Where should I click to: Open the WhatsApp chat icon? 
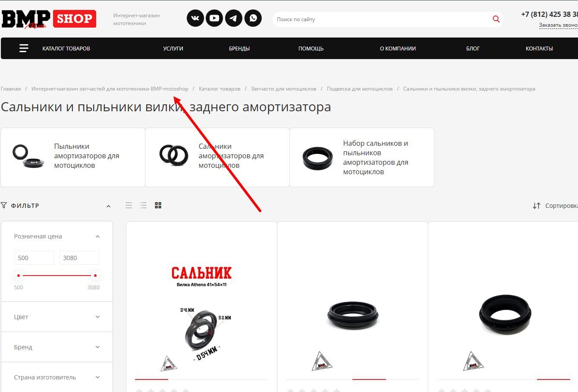(253, 18)
